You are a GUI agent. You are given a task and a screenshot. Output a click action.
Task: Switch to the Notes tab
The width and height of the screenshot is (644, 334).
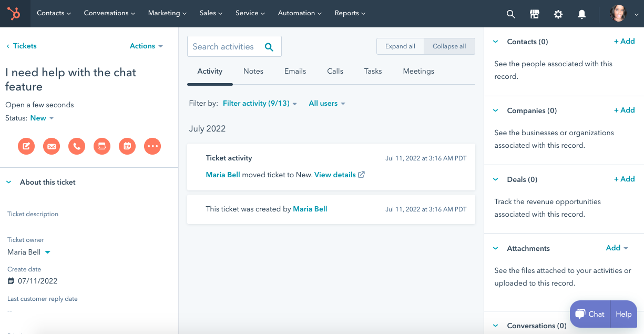tap(253, 71)
